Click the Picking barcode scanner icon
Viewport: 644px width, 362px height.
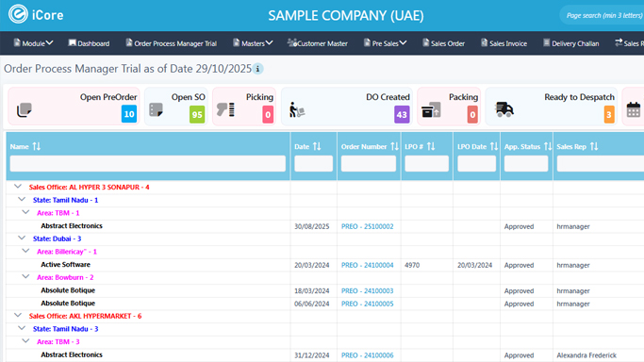225,109
